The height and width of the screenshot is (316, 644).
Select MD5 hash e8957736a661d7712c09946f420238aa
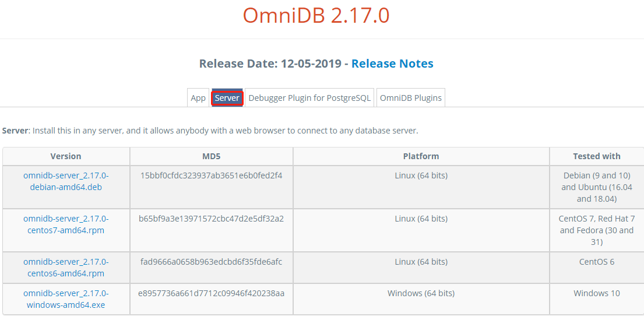pos(212,293)
